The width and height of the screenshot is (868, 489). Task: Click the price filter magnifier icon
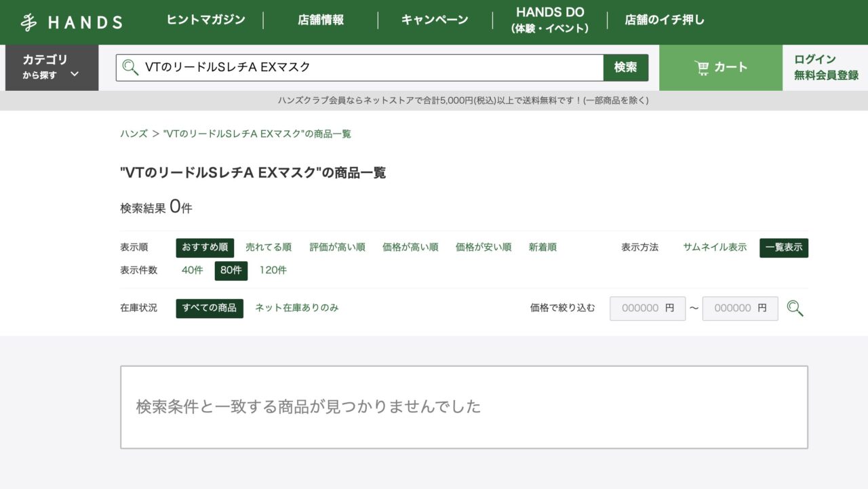pos(795,308)
